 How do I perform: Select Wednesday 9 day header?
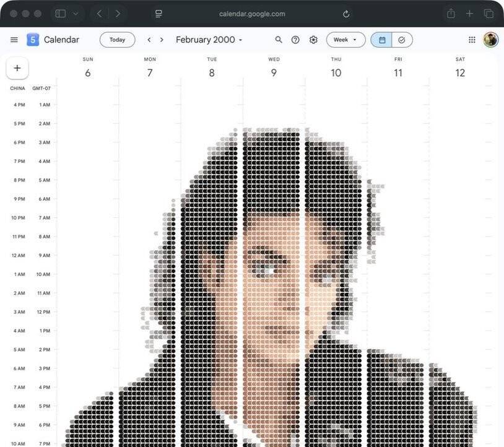pyautogui.click(x=274, y=68)
